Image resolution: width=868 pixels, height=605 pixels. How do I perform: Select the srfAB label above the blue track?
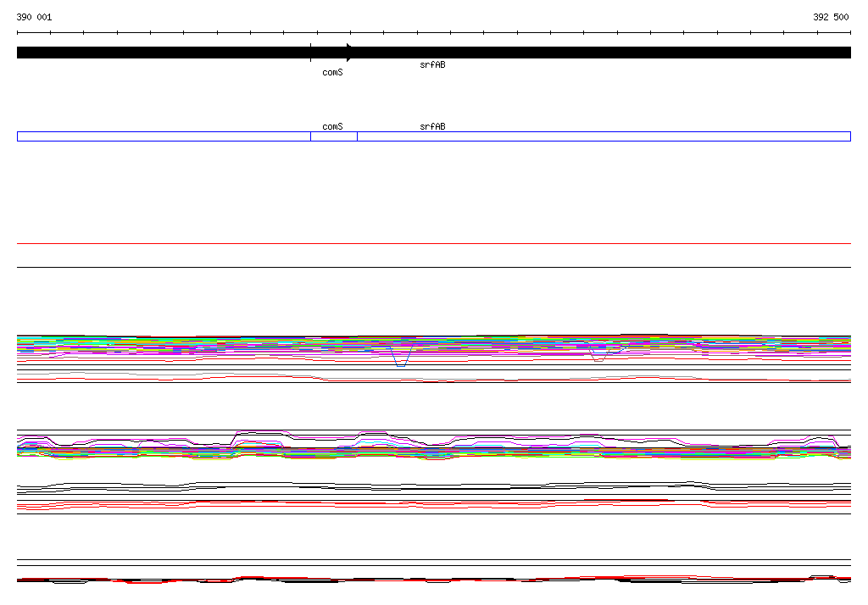pyautogui.click(x=432, y=126)
